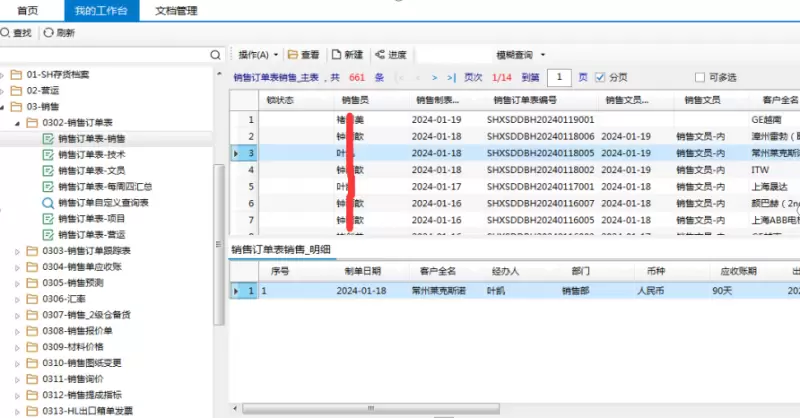Viewport: 800px width, 418px height.
Task: Switch to the 首页 tab
Action: pos(29,10)
